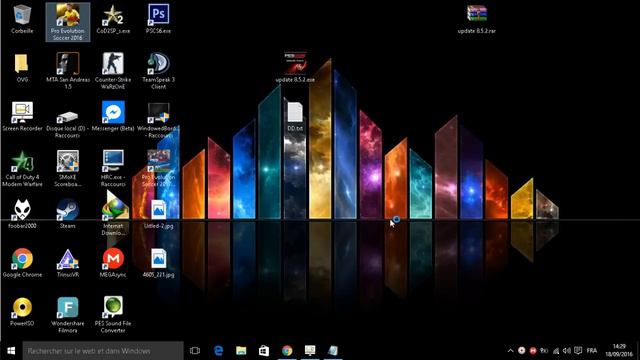
Task: Change the FRA input language
Action: (x=592, y=351)
